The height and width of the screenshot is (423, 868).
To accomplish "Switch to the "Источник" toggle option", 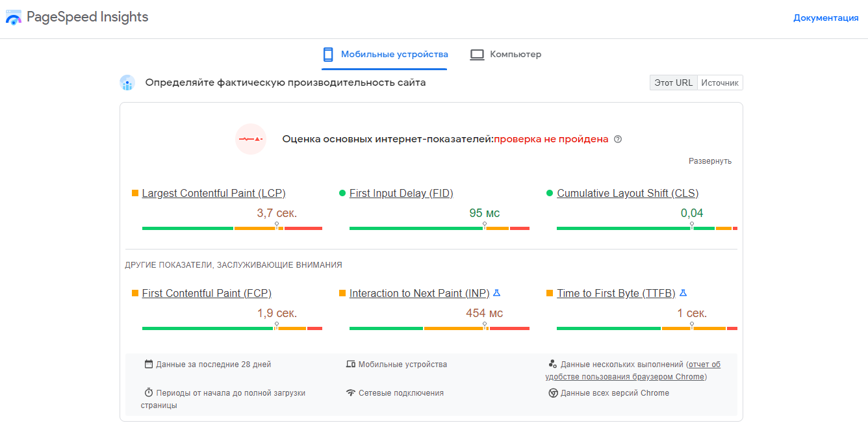I will 720,83.
